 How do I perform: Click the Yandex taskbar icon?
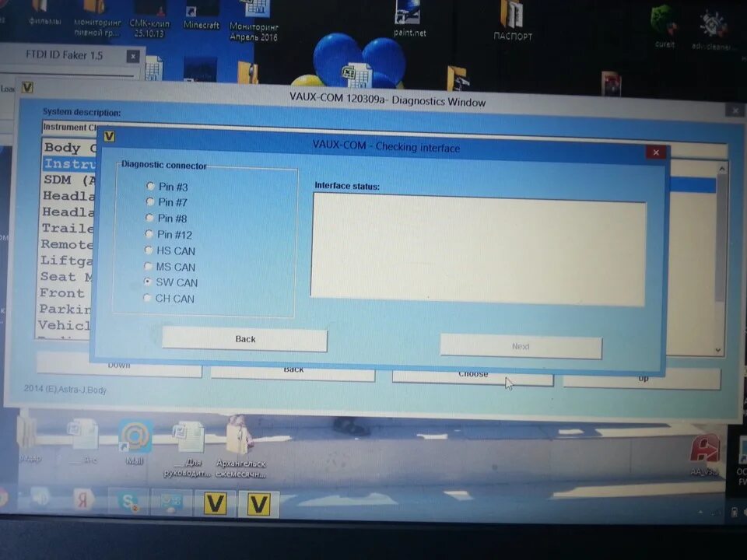point(83,500)
